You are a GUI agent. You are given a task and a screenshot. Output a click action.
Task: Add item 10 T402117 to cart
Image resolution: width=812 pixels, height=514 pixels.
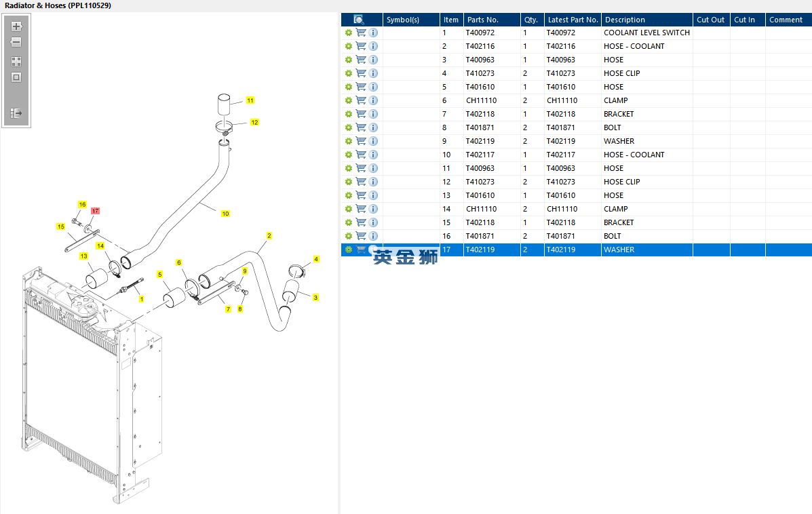click(x=361, y=155)
